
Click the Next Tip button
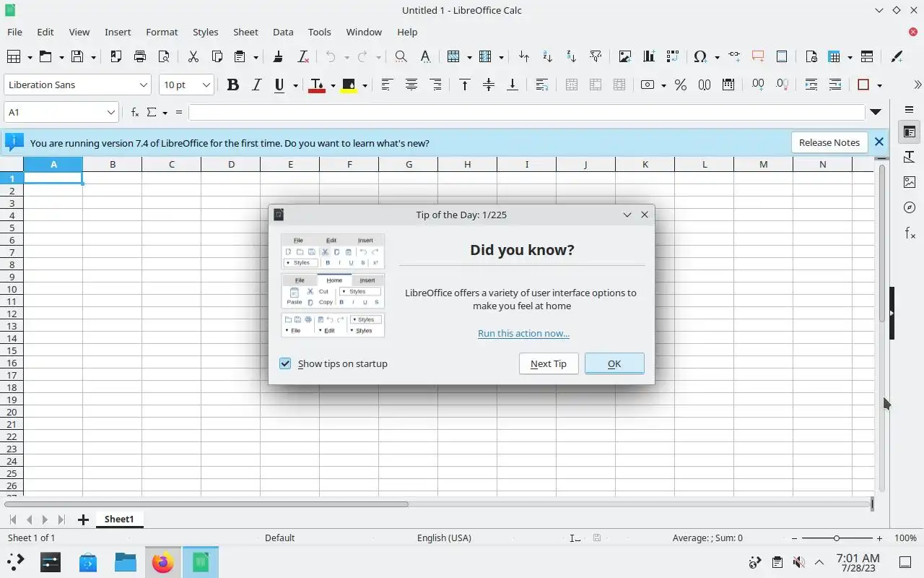(x=549, y=363)
